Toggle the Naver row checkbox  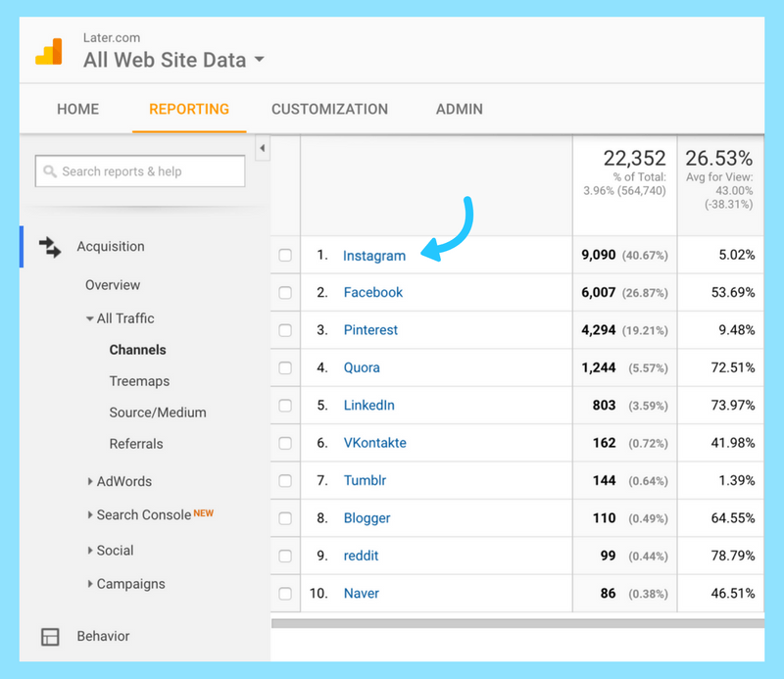[285, 594]
